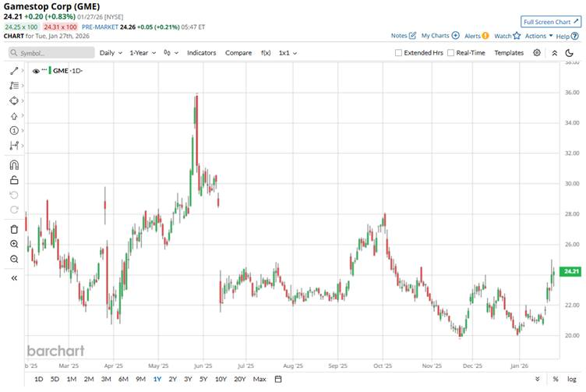Select the trend line drawing tool

click(x=14, y=71)
